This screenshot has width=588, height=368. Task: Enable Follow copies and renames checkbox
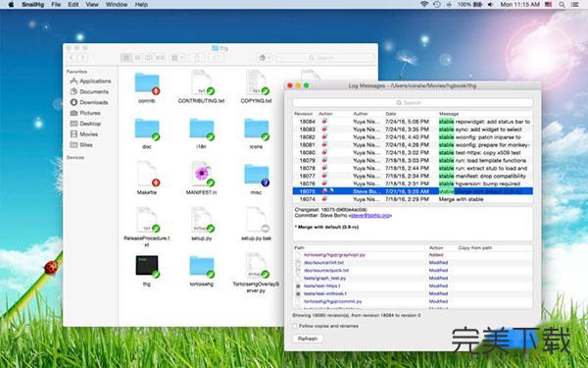click(x=295, y=326)
